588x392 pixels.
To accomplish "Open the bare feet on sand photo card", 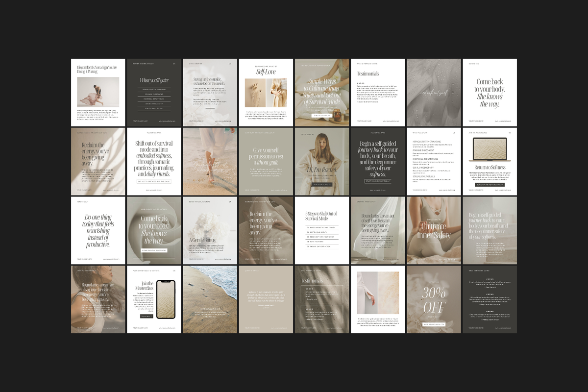I will [210, 162].
